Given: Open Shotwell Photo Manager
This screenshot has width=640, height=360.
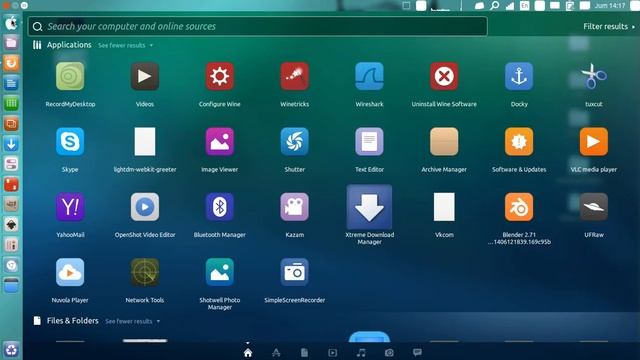Looking at the screenshot, I should coord(220,272).
